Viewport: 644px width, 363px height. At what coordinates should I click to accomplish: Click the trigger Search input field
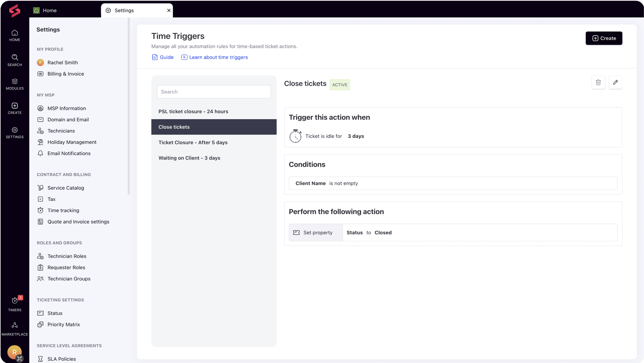[x=214, y=92]
